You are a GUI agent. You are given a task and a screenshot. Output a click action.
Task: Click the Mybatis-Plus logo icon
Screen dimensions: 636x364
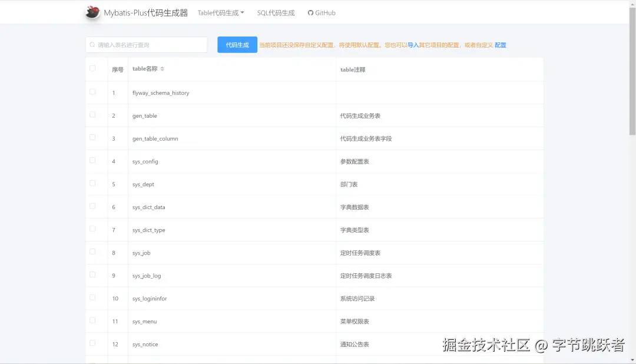click(x=92, y=12)
